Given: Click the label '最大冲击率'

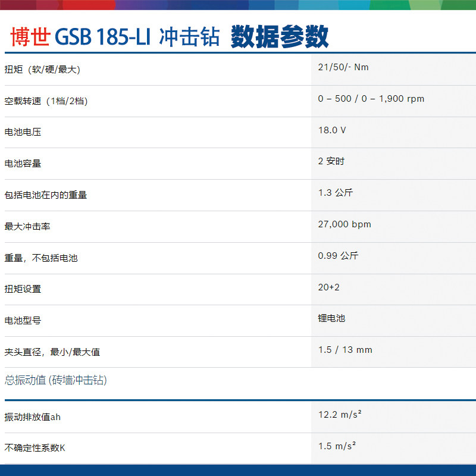Looking at the screenshot, I should click(27, 227).
